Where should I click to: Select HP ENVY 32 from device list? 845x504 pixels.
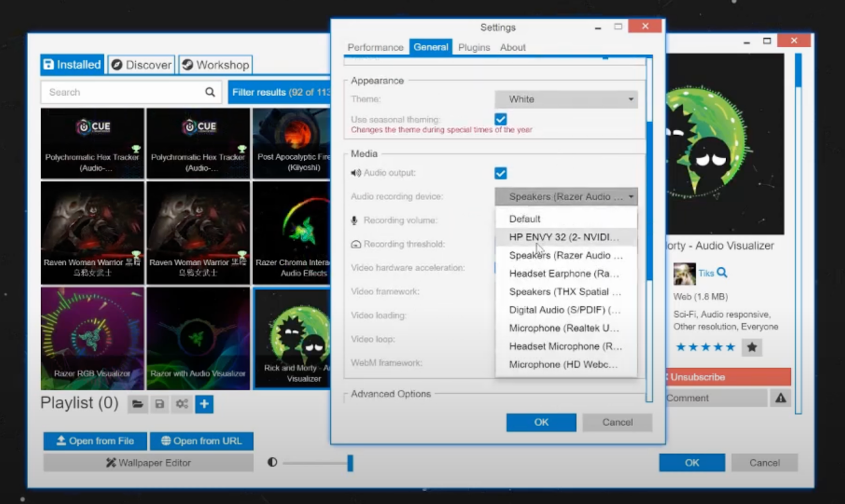564,237
